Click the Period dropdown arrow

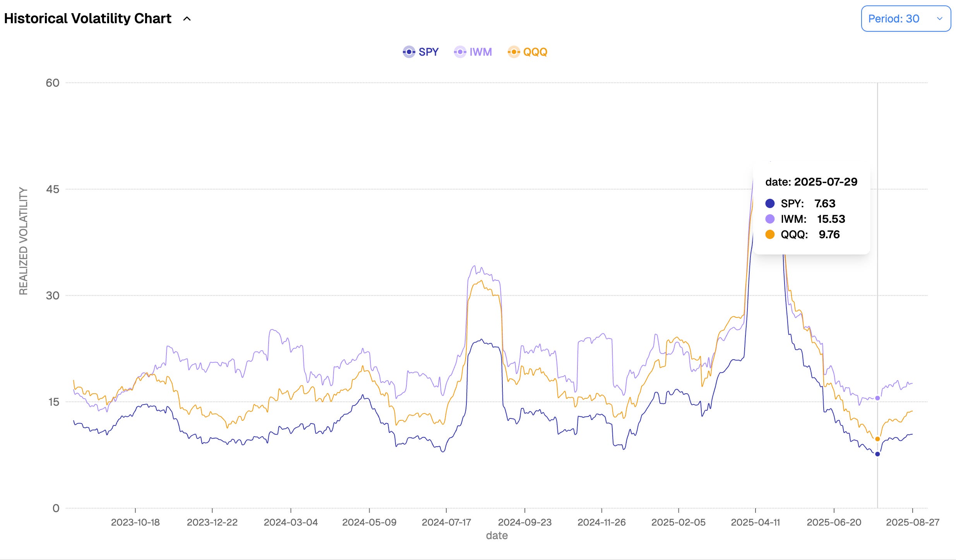pos(939,19)
